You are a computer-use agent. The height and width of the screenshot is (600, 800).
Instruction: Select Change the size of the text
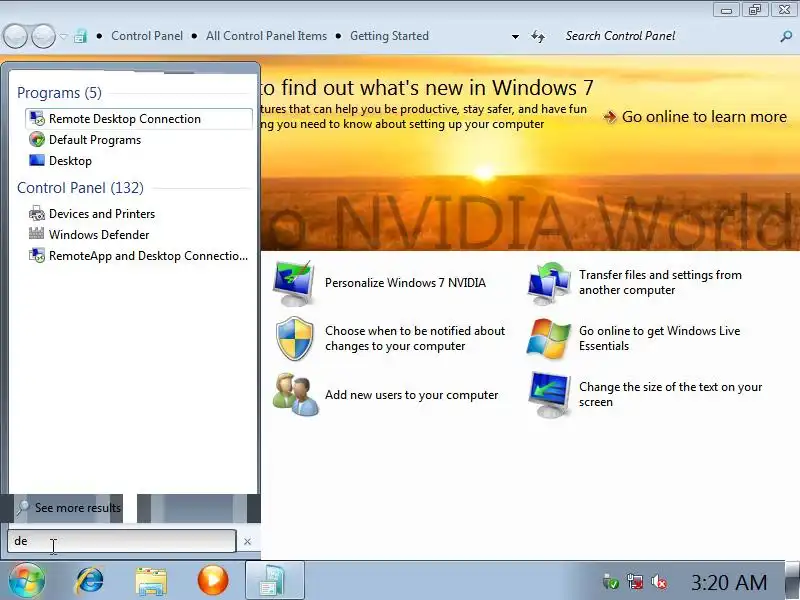click(670, 394)
